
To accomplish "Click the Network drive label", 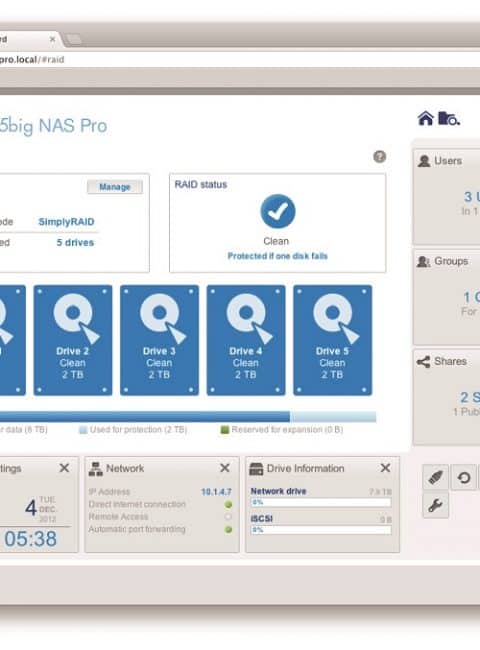I will pyautogui.click(x=279, y=491).
